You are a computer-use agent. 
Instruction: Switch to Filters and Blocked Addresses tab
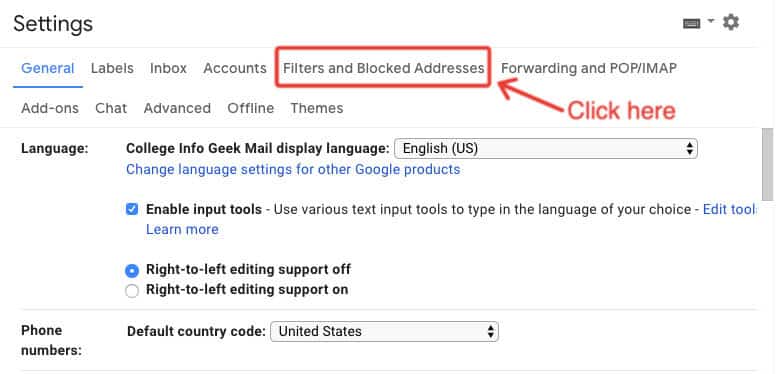[384, 68]
